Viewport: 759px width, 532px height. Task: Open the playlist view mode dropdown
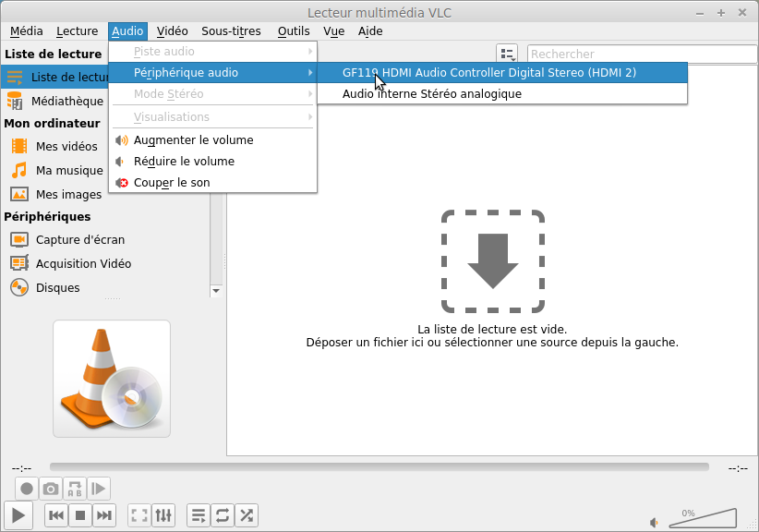click(x=507, y=54)
